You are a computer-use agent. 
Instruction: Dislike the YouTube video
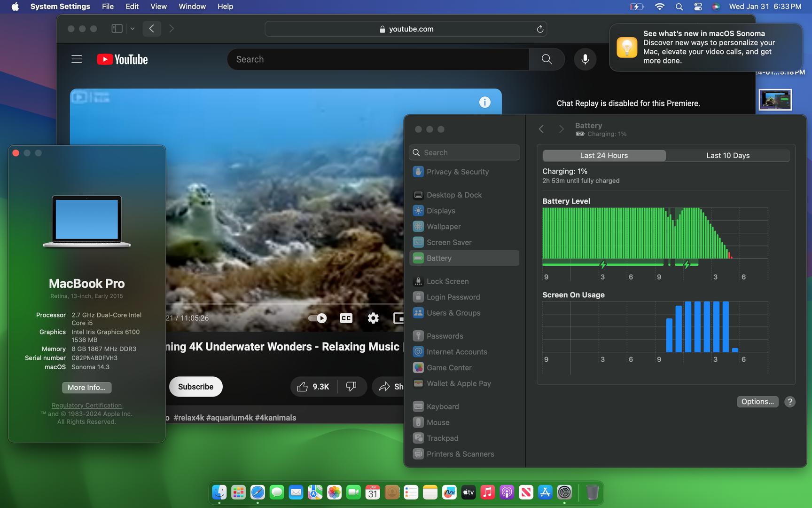351,387
